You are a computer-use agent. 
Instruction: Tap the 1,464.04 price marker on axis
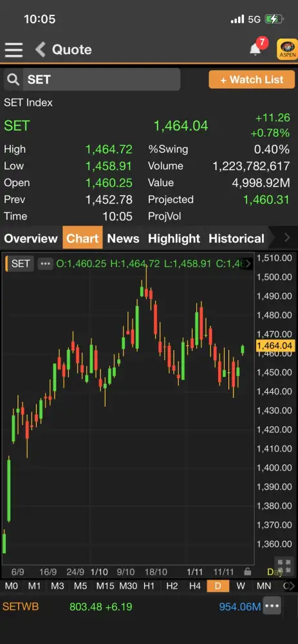coord(275,346)
